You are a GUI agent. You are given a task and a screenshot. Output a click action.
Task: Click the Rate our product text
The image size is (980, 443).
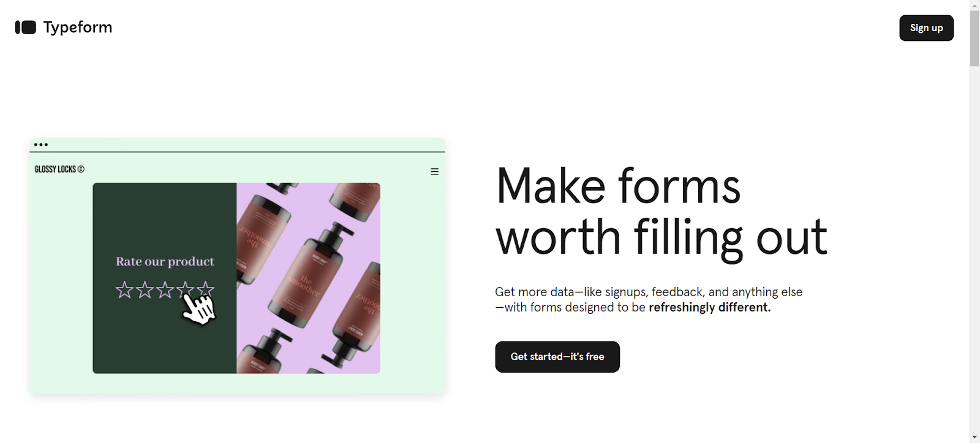165,262
